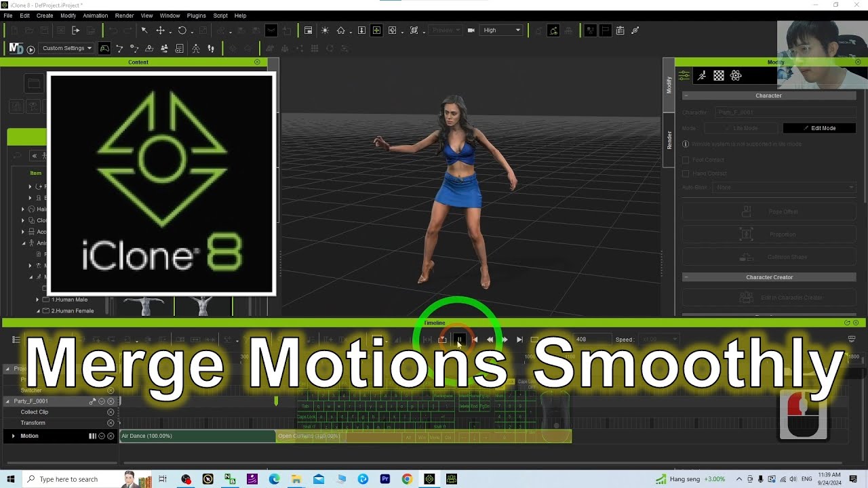Click the sun lighting icon in toolbar
Screen dimensions: 868x488
click(x=325, y=30)
